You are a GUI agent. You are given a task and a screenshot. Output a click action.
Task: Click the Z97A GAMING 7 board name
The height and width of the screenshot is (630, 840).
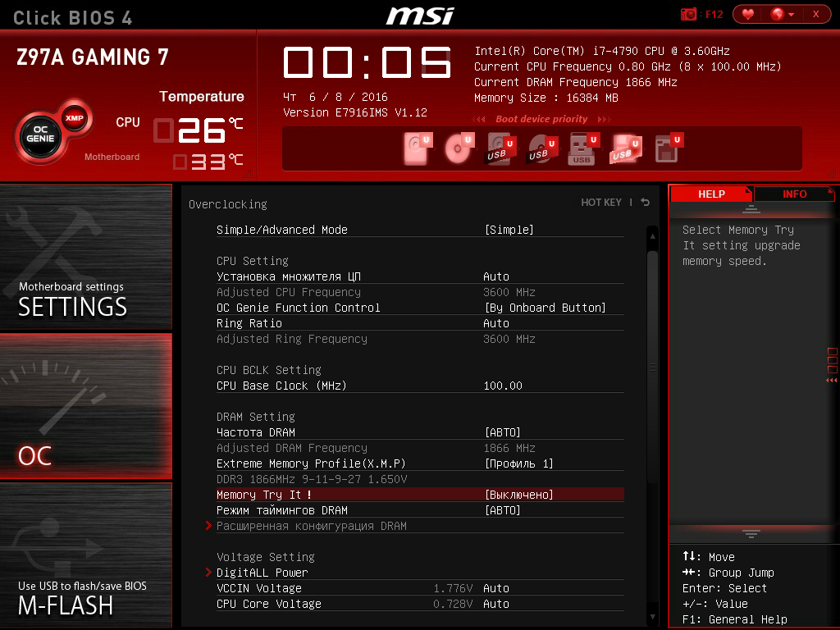[92, 57]
